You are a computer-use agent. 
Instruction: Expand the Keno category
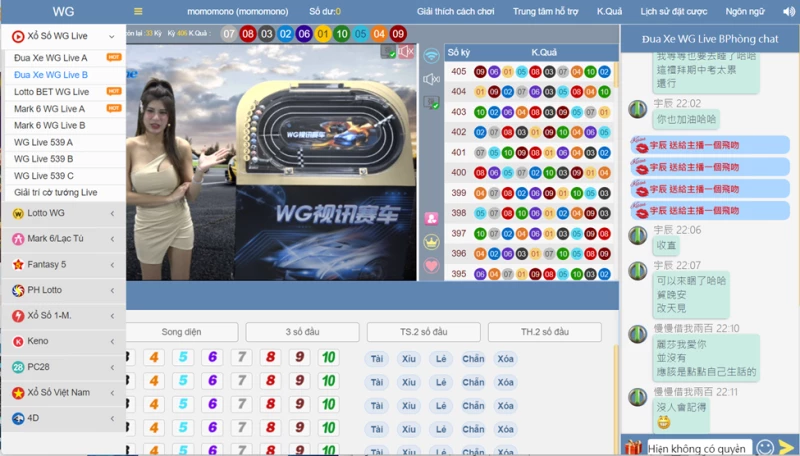[112, 341]
